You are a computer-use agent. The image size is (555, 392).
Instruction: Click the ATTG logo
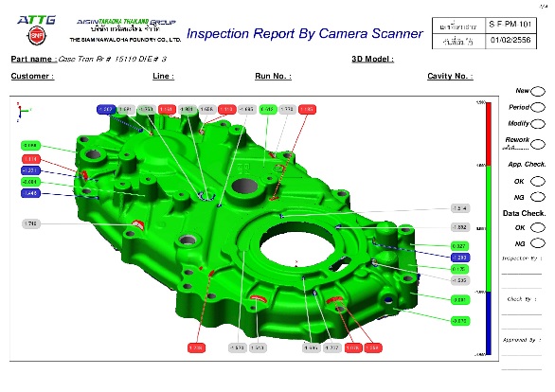(x=37, y=20)
